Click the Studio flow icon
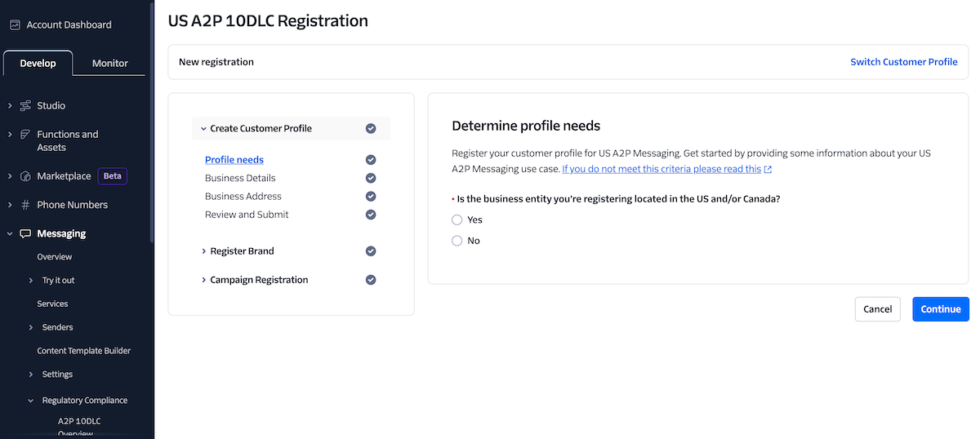The height and width of the screenshot is (439, 980). [25, 106]
